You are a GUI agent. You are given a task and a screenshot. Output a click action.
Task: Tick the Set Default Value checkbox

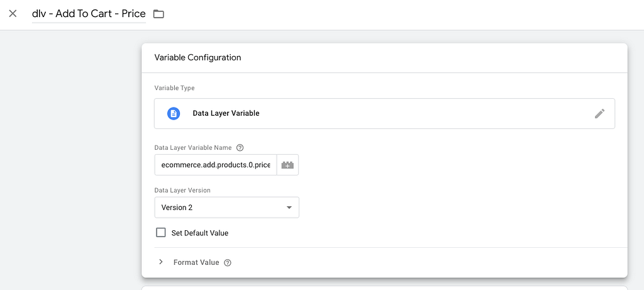point(160,233)
